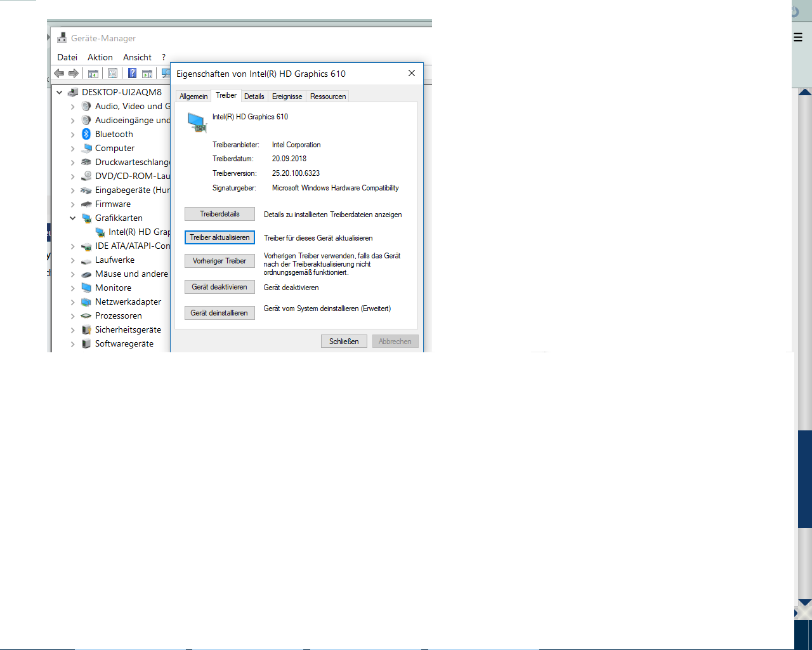
Task: Click the Gerät deaktivieren button
Action: click(x=219, y=287)
